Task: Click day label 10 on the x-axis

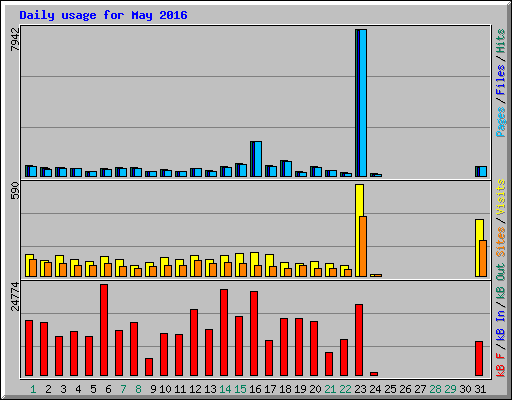Action: pyautogui.click(x=165, y=389)
